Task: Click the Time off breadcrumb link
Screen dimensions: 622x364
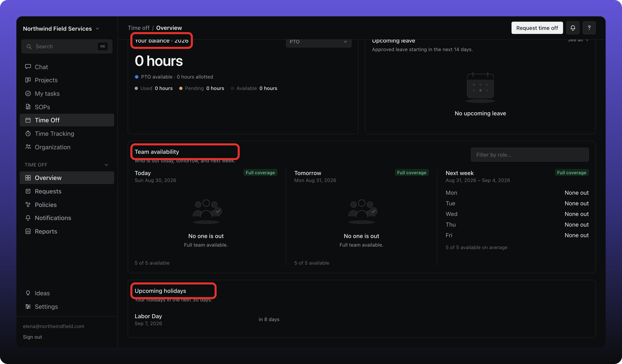Action: tap(138, 28)
